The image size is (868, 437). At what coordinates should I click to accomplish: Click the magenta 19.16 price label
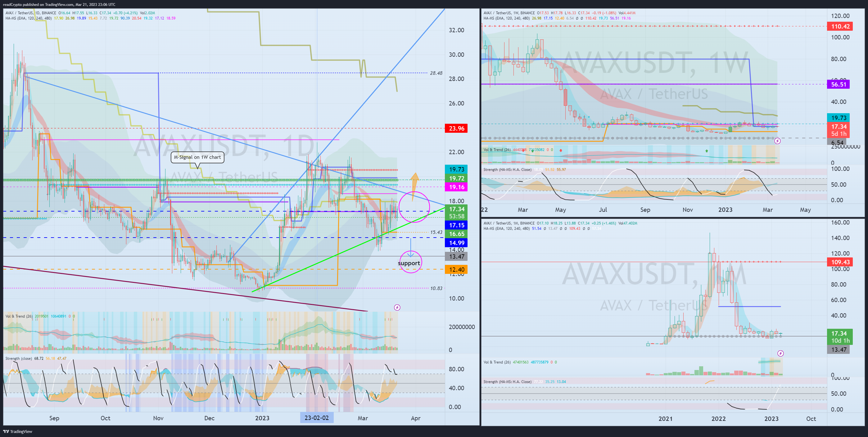(x=456, y=187)
